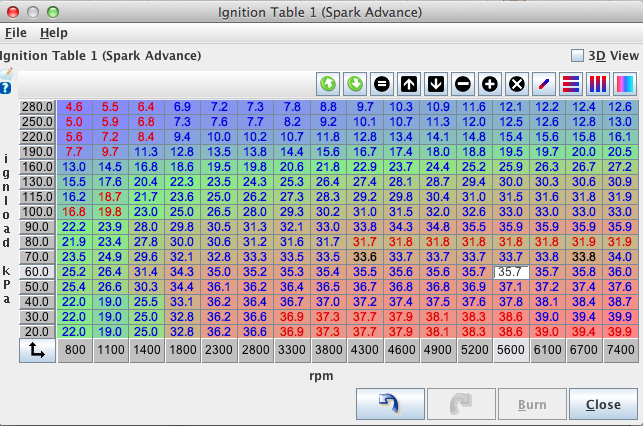Screen dimensions: 643x426
Task: Click the horizontal stripes interpolate icon
Action: (571, 84)
